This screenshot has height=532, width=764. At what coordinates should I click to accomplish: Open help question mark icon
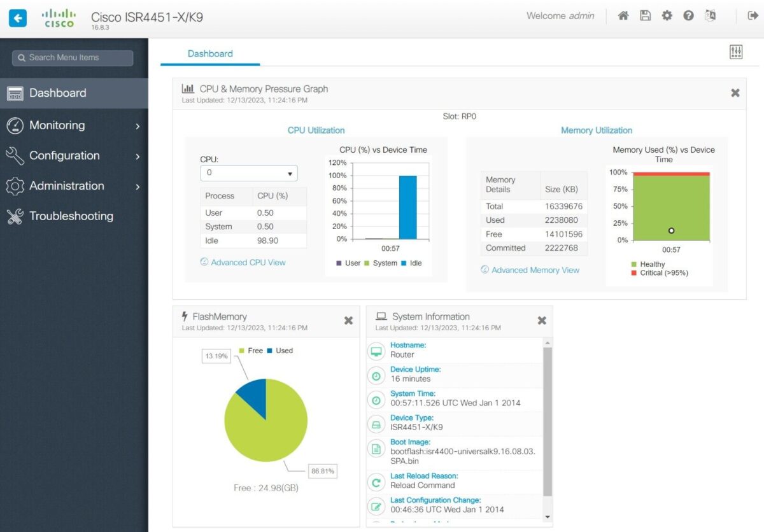click(688, 16)
